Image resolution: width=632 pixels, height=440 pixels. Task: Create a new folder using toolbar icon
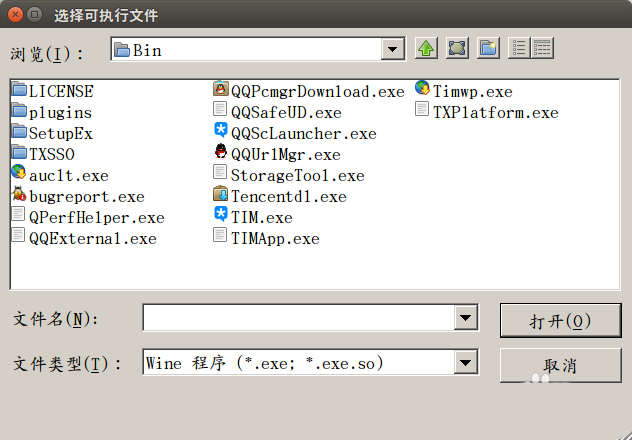tap(488, 48)
